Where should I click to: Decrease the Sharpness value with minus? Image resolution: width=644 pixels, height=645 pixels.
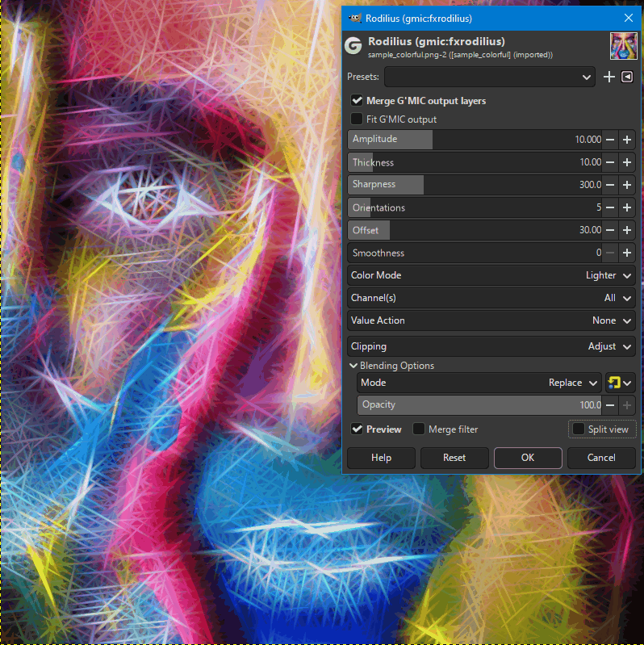610,185
